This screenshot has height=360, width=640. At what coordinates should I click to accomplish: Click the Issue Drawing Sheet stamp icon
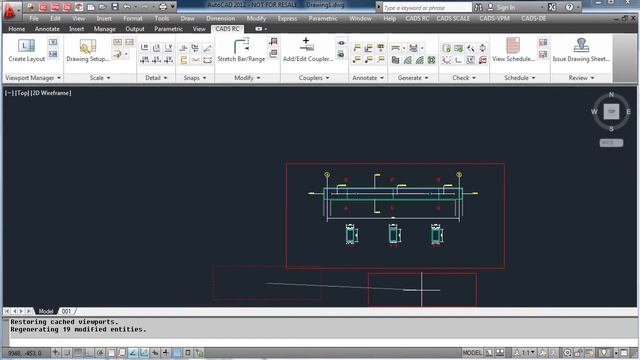pos(581,45)
